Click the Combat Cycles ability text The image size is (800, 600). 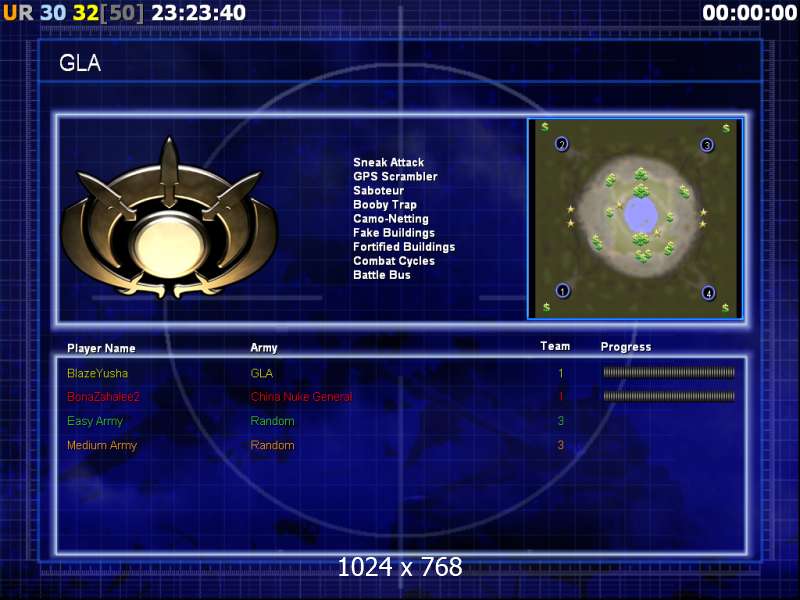[x=394, y=261]
